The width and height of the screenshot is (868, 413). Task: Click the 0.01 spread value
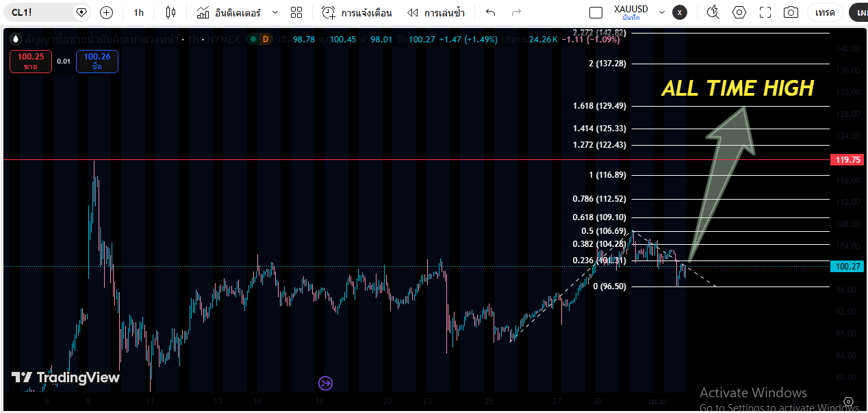pyautogui.click(x=64, y=62)
